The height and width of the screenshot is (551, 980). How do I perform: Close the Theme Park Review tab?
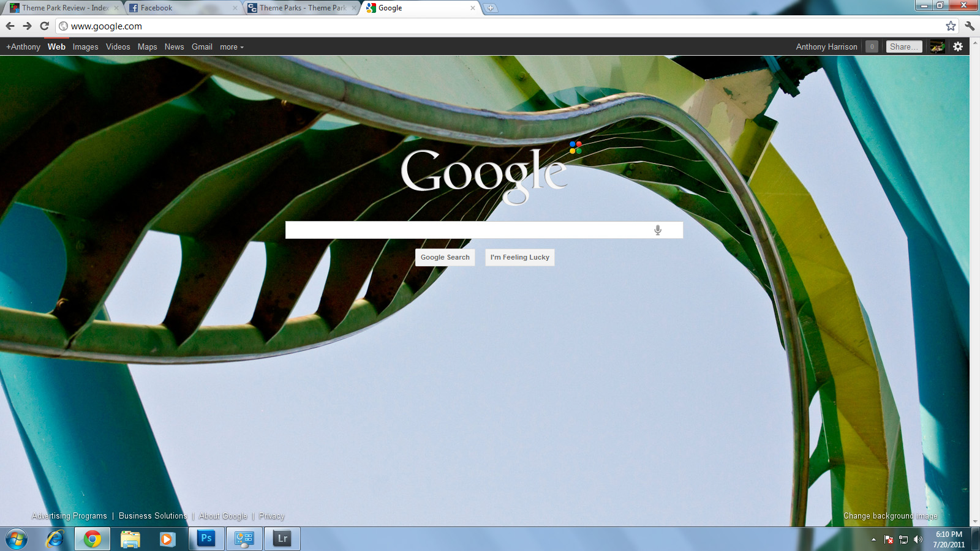[116, 8]
